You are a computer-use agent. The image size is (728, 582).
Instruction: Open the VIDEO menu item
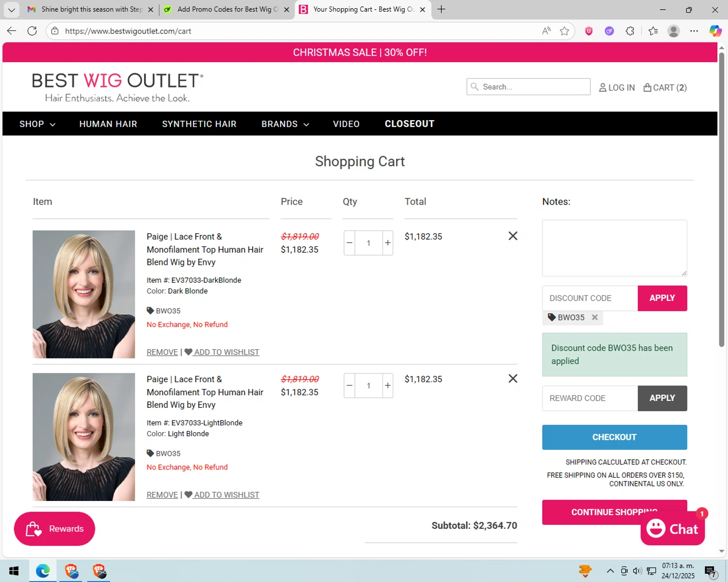pyautogui.click(x=346, y=124)
